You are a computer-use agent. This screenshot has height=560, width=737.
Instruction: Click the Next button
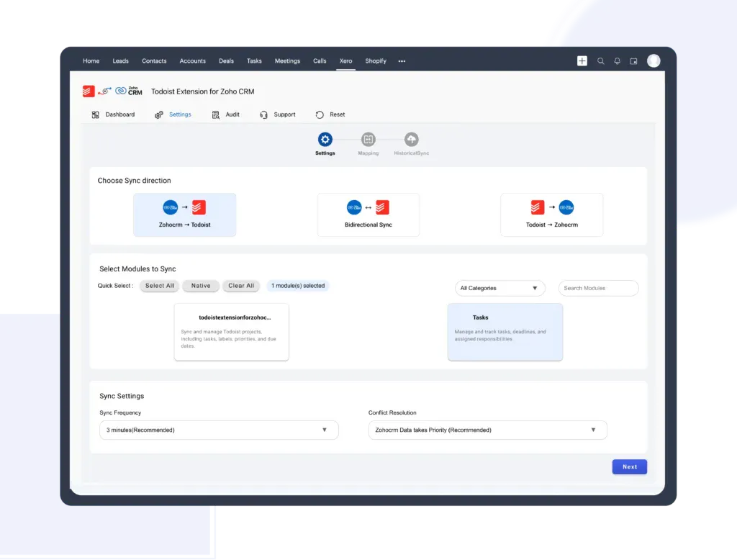tap(629, 467)
